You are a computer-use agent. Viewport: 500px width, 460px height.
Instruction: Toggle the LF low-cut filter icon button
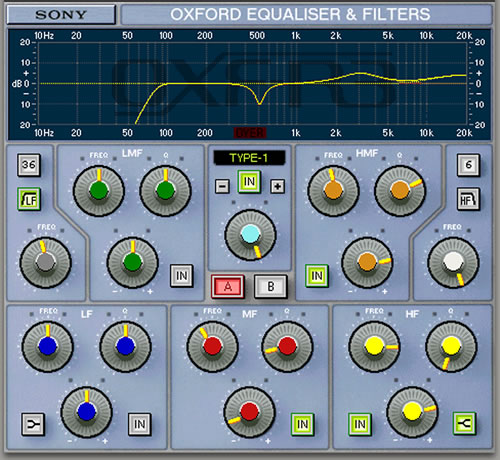29,199
